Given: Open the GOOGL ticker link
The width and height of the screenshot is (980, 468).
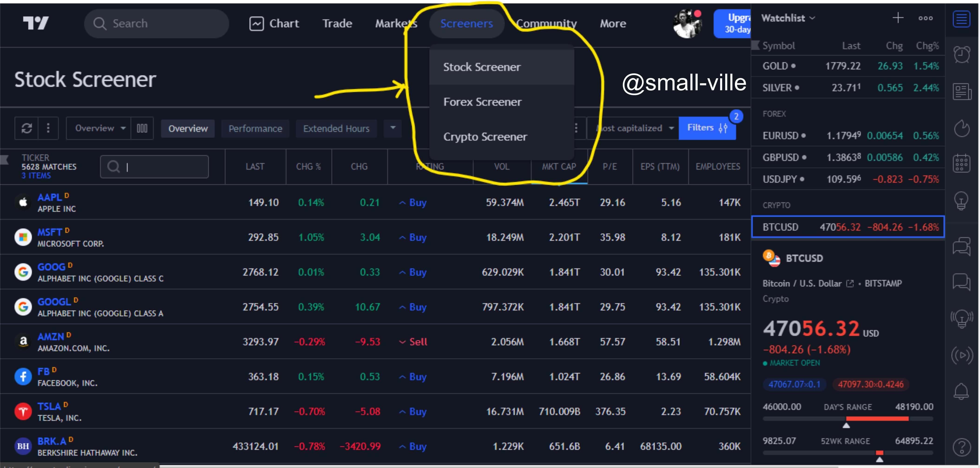Looking at the screenshot, I should 54,302.
